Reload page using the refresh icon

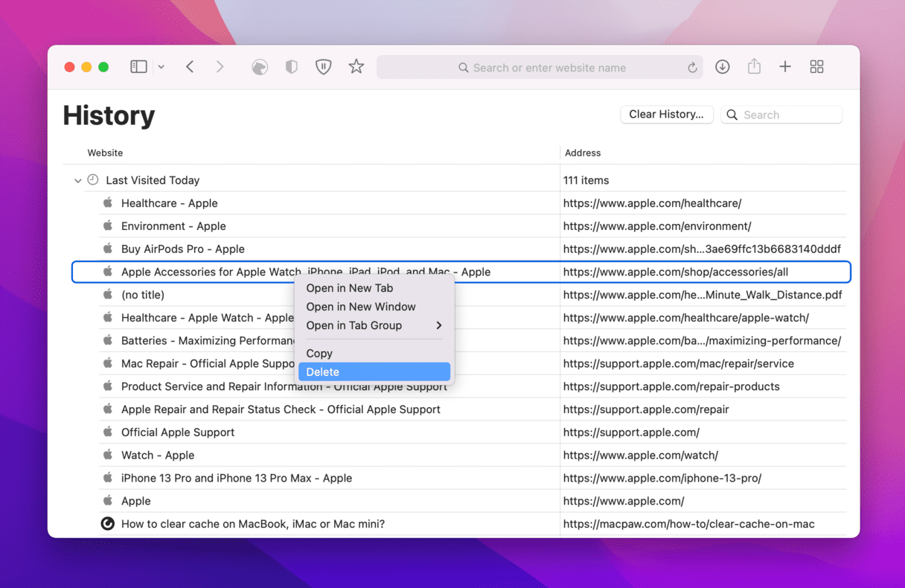point(692,68)
